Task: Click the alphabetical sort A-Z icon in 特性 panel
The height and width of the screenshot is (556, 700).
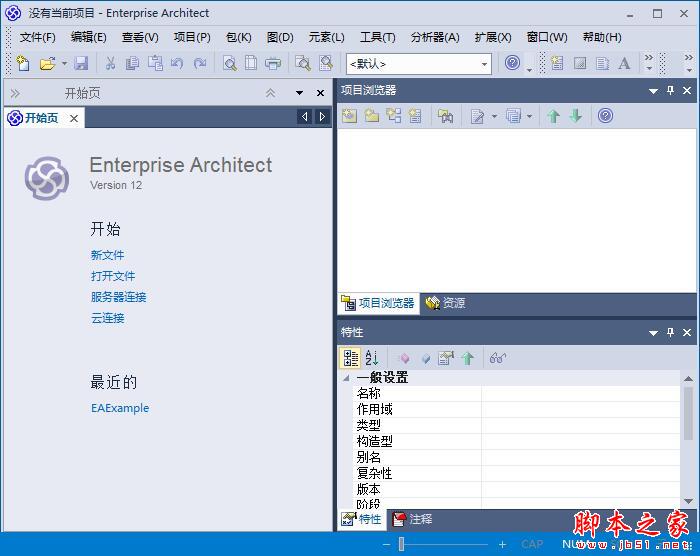Action: point(372,358)
